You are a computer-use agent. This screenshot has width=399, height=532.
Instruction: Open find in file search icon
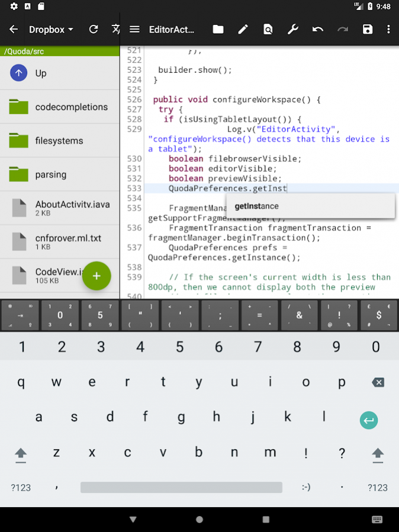[268, 29]
